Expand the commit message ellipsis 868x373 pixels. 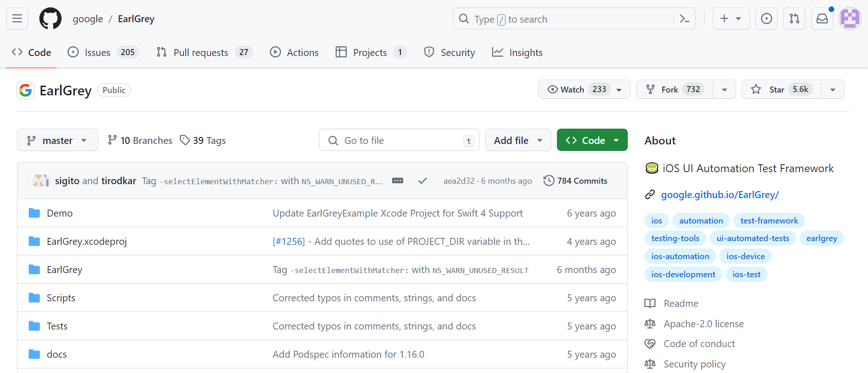[x=397, y=180]
